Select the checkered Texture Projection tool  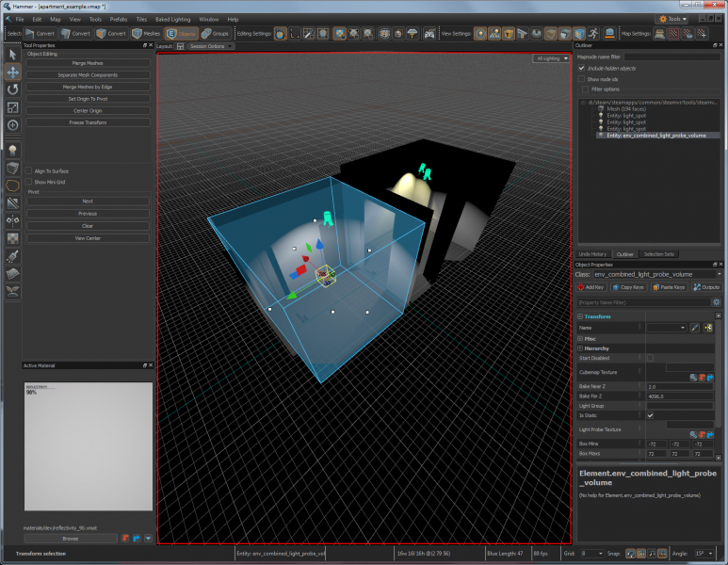(12, 238)
